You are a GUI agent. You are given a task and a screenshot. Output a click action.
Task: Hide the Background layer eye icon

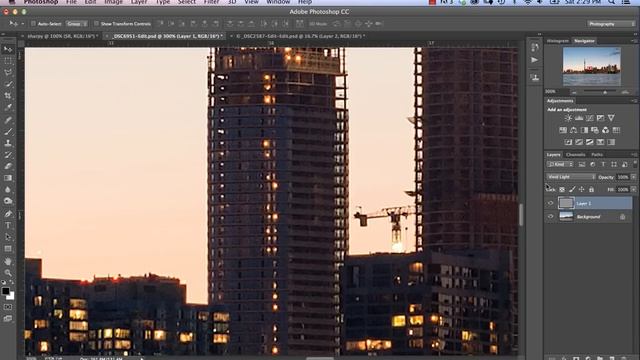point(551,217)
